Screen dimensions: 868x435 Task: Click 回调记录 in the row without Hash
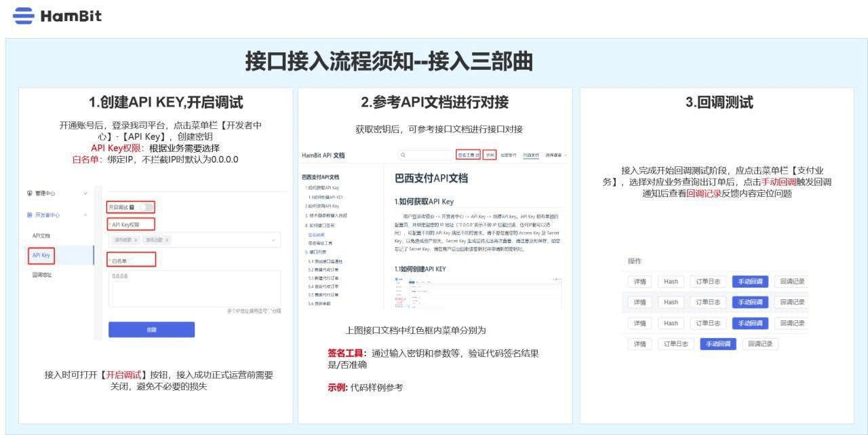[760, 344]
